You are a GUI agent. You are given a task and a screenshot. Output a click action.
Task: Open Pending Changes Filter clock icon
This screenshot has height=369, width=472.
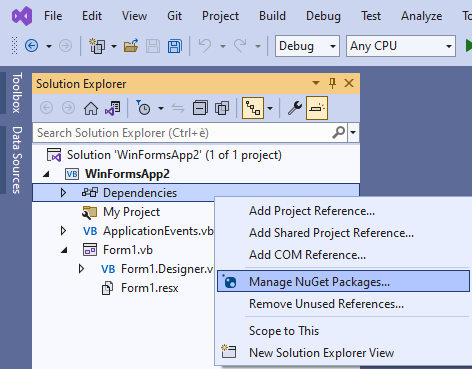[x=143, y=108]
